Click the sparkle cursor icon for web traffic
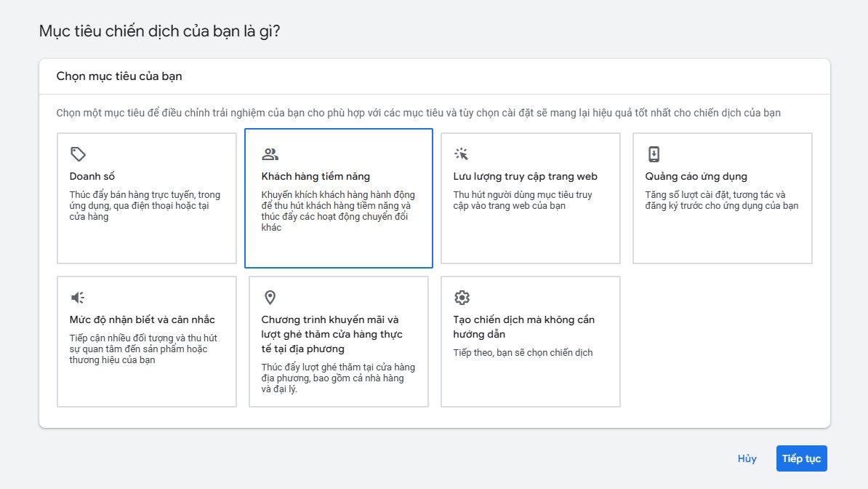The width and height of the screenshot is (868, 489). coord(462,154)
